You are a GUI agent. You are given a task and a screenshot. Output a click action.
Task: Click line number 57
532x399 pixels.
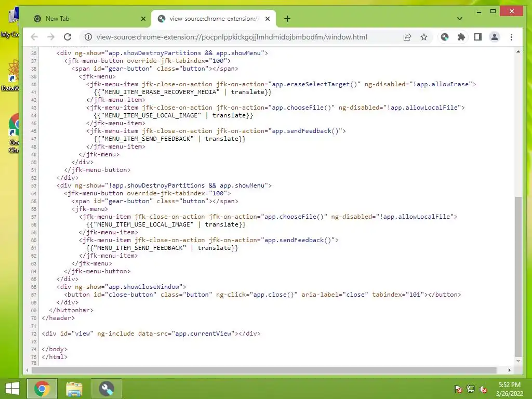(x=34, y=217)
